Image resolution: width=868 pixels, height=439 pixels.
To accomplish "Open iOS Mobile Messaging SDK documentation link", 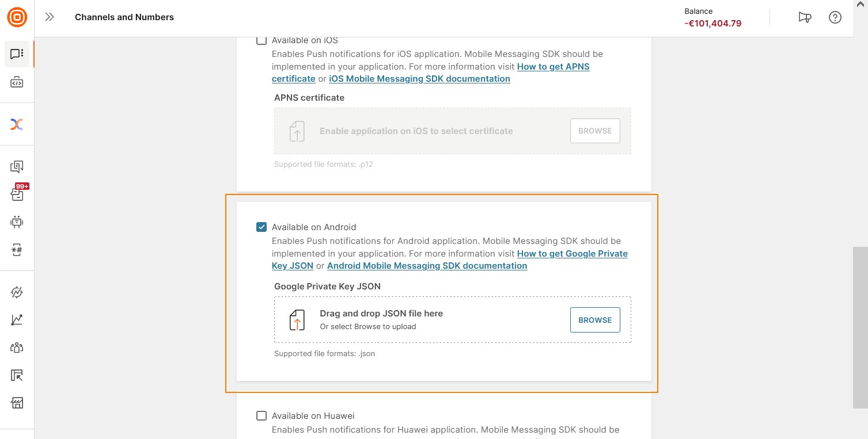I will coord(419,79).
